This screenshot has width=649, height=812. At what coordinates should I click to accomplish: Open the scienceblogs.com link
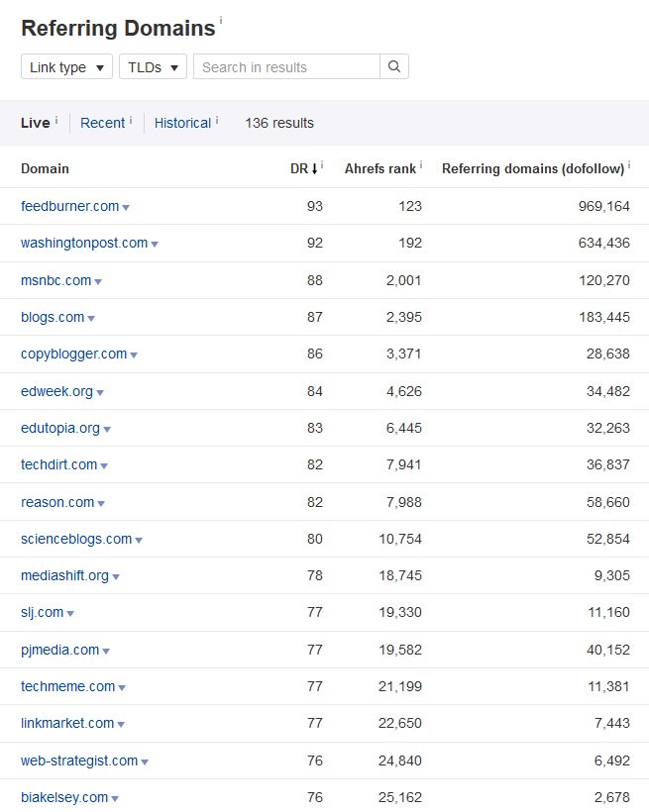pos(76,539)
